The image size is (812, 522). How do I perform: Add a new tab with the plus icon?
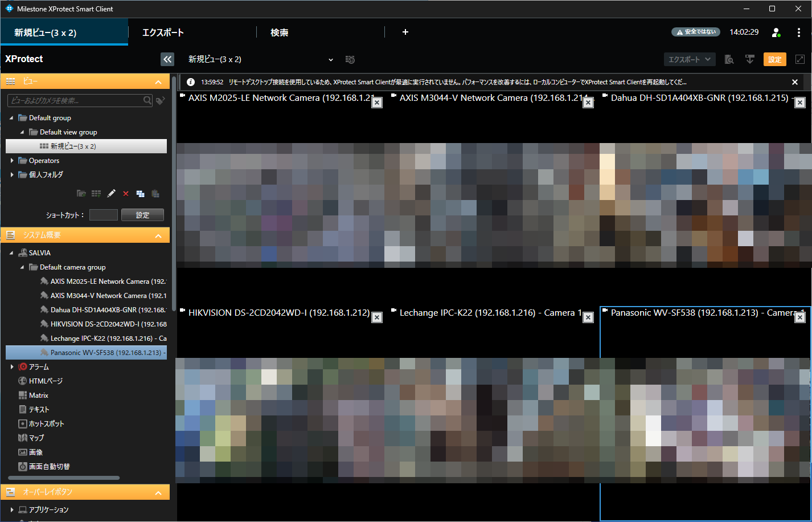tap(405, 32)
